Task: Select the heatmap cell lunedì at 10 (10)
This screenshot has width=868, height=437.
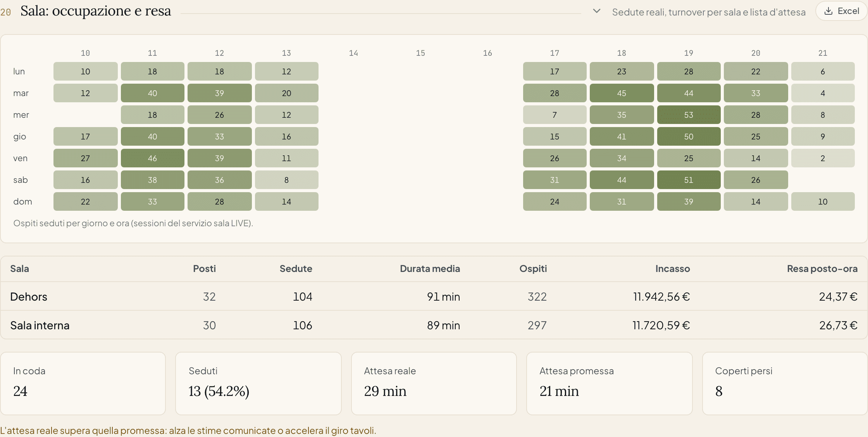Action: coord(85,71)
